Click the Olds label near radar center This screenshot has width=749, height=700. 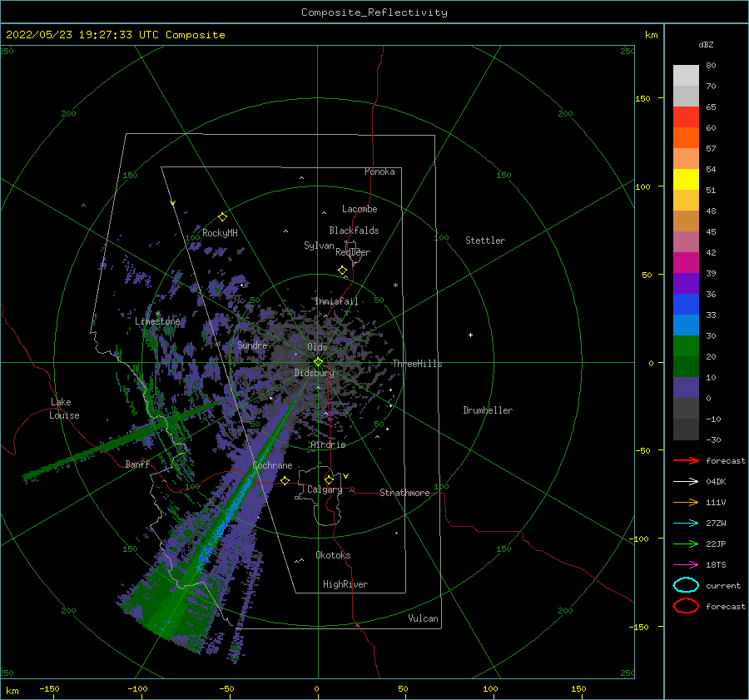(x=317, y=347)
